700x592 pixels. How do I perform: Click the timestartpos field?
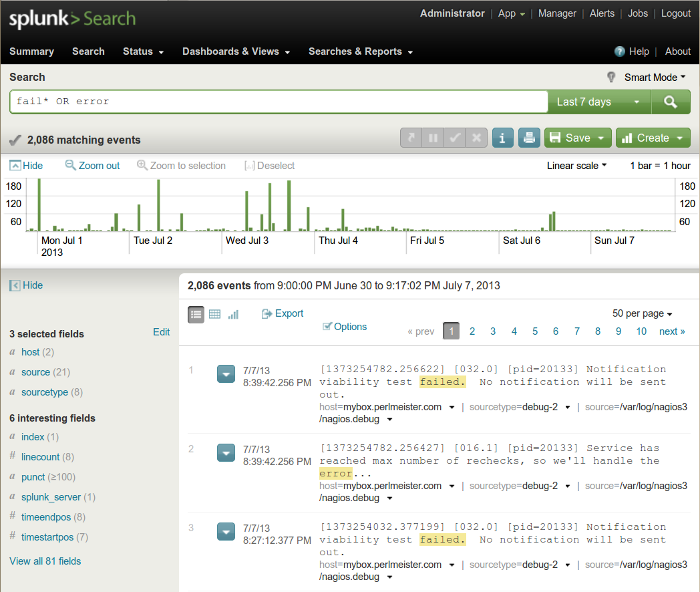pyautogui.click(x=47, y=537)
